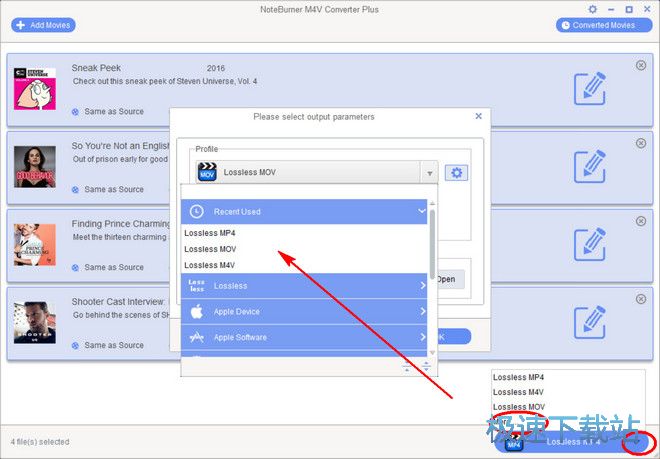Close the output parameters dialog
This screenshot has height=459, width=660.
click(x=479, y=116)
